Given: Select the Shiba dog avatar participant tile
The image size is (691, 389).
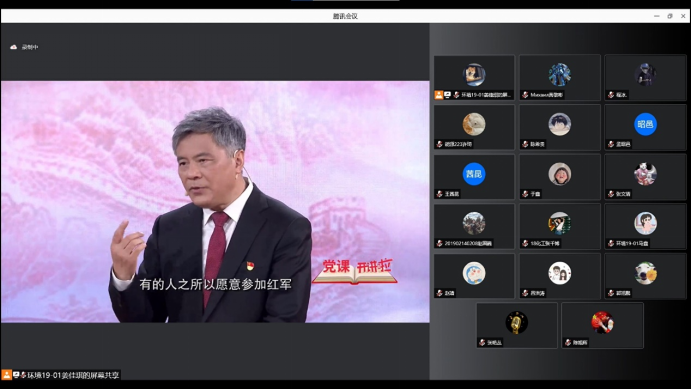Looking at the screenshot, I should (474, 78).
